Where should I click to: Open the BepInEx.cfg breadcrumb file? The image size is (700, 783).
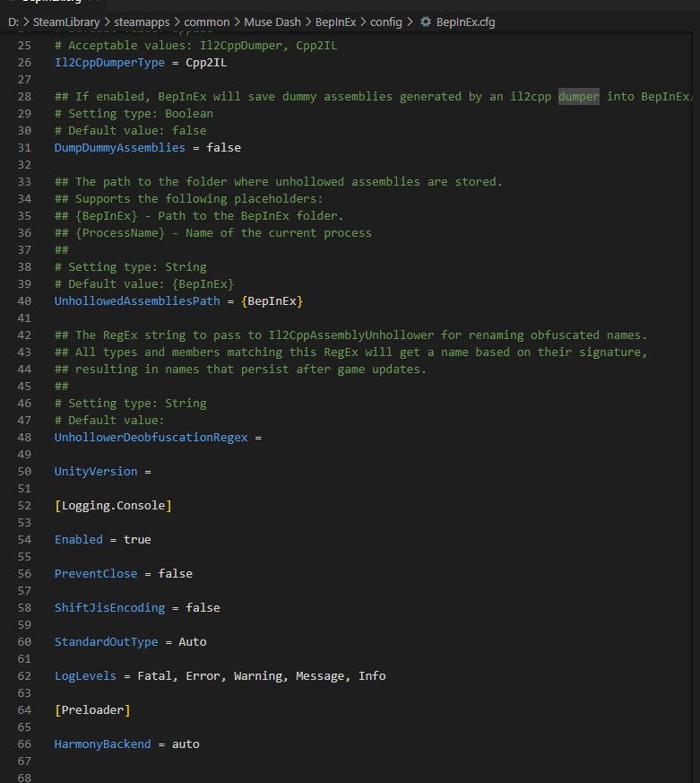tap(465, 22)
